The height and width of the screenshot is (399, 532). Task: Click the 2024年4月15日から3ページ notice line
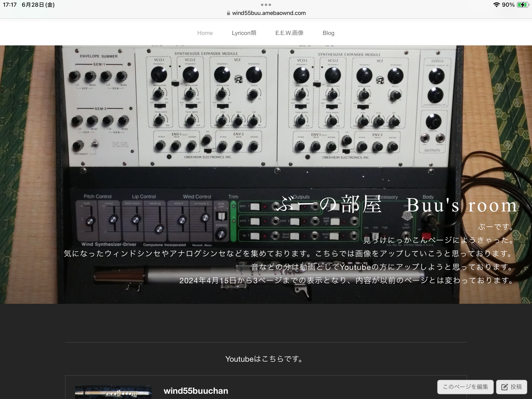(x=347, y=280)
